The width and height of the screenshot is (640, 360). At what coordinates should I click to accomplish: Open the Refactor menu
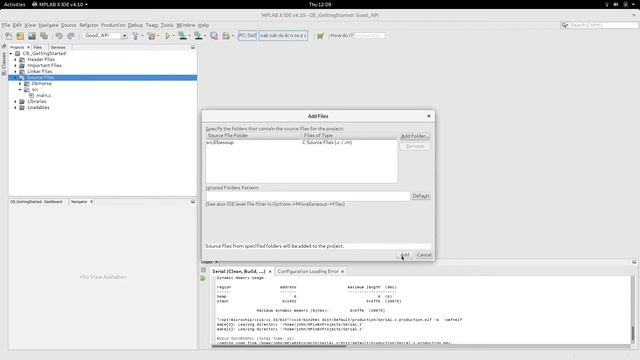coord(89,25)
